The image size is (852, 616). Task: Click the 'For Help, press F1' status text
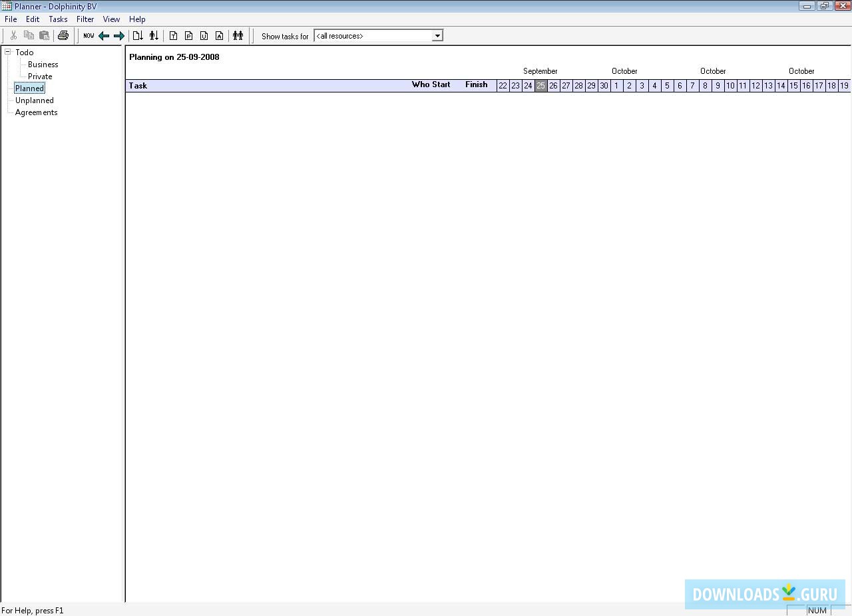pyautogui.click(x=33, y=610)
